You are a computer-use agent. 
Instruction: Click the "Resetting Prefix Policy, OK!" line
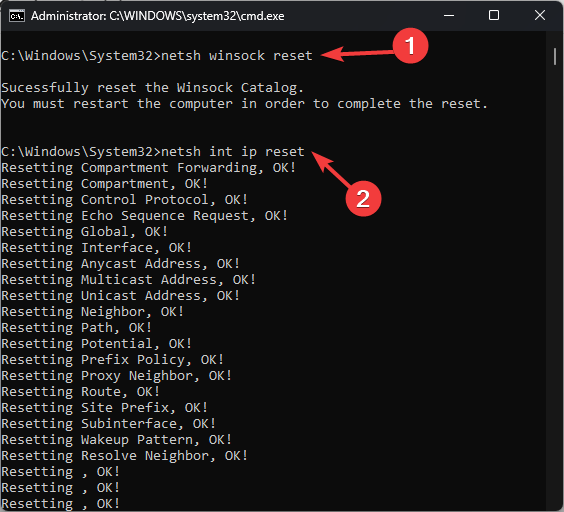click(x=113, y=360)
